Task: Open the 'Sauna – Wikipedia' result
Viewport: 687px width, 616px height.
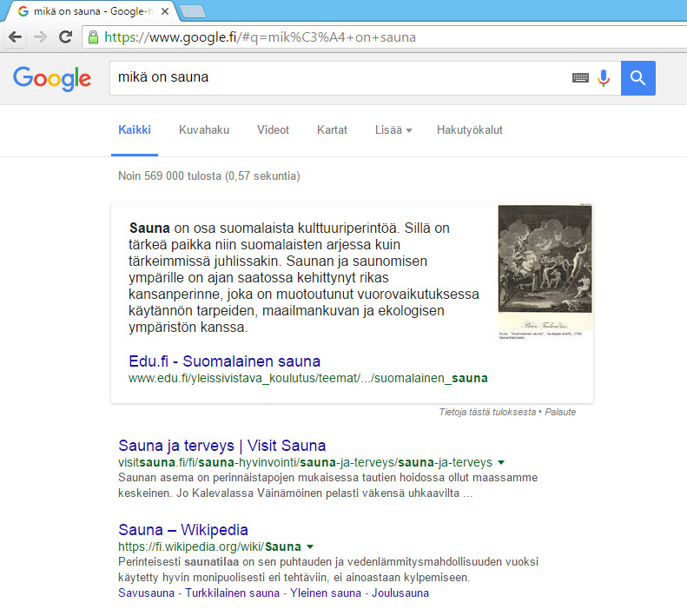Action: click(x=183, y=530)
